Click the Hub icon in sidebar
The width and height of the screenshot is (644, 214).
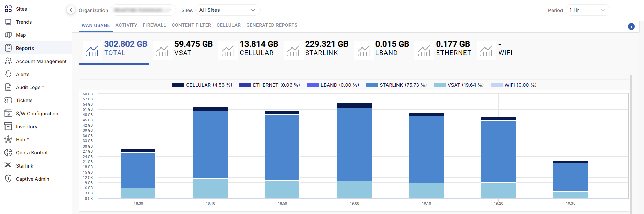tap(8, 139)
